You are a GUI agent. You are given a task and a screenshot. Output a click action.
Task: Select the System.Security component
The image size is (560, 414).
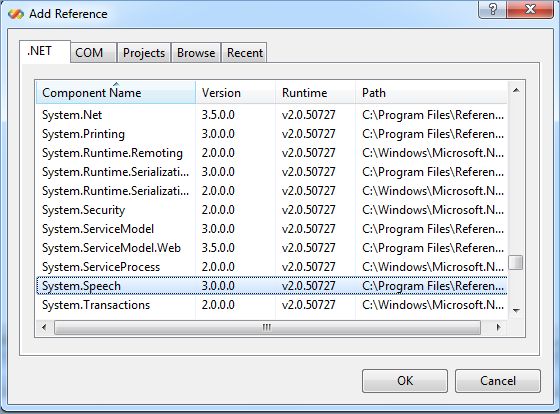(x=271, y=210)
